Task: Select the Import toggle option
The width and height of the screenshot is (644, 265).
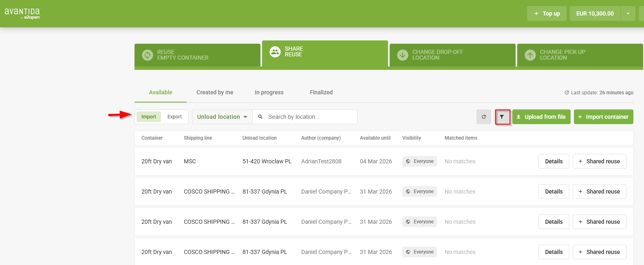Action: (149, 117)
